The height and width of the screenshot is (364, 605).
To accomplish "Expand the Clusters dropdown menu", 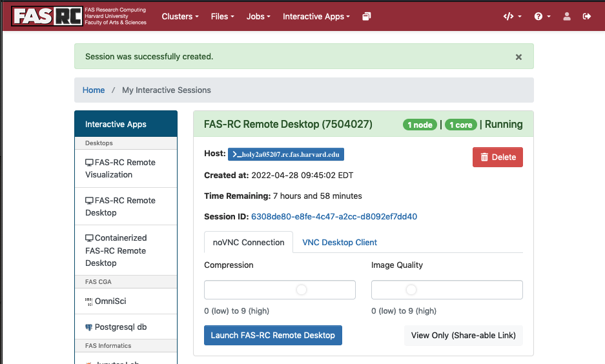I will tap(179, 16).
